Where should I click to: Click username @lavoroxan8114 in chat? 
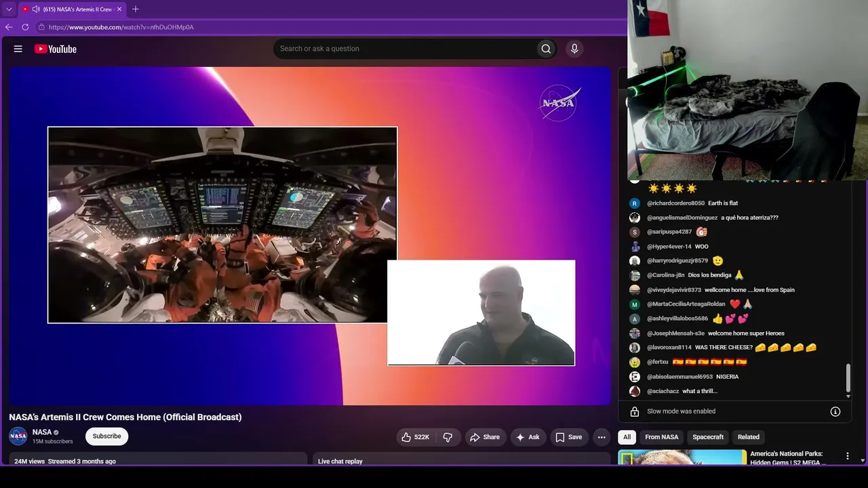click(x=669, y=348)
